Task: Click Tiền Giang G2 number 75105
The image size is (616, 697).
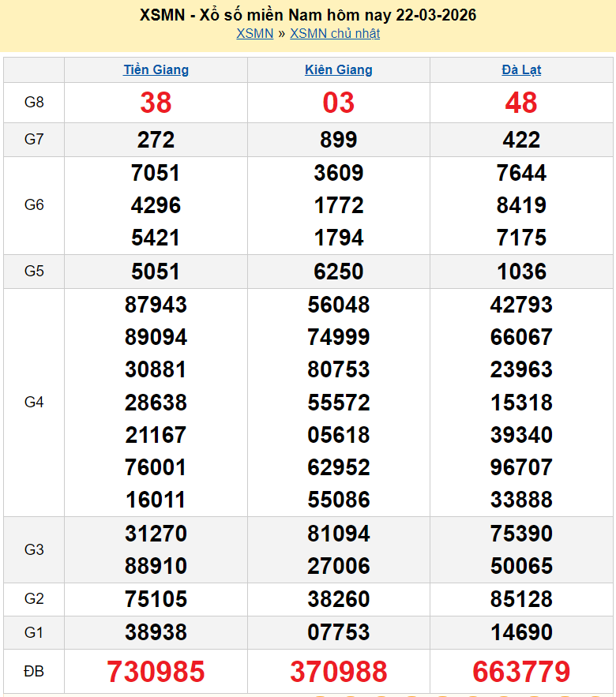Action: (x=156, y=599)
